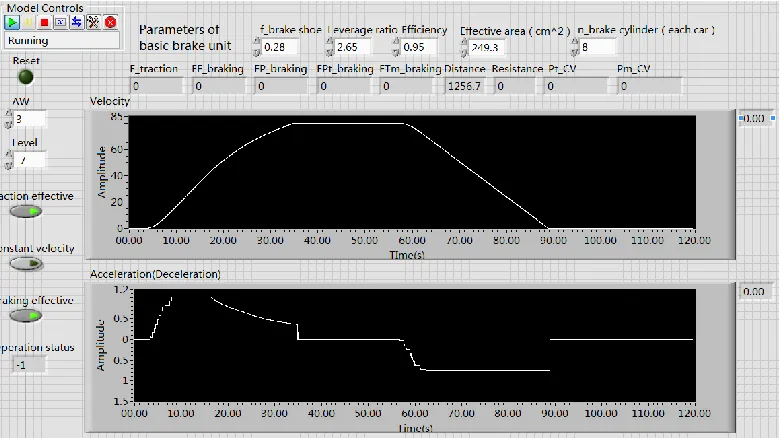Click the Level stepper arrows
The width and height of the screenshot is (780, 438).
8,160
